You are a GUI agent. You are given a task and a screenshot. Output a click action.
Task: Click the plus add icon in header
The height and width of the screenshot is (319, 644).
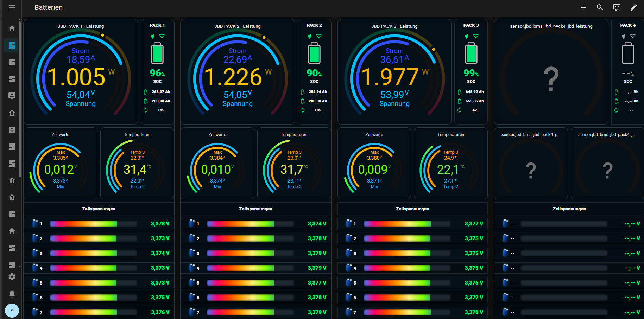pos(583,7)
